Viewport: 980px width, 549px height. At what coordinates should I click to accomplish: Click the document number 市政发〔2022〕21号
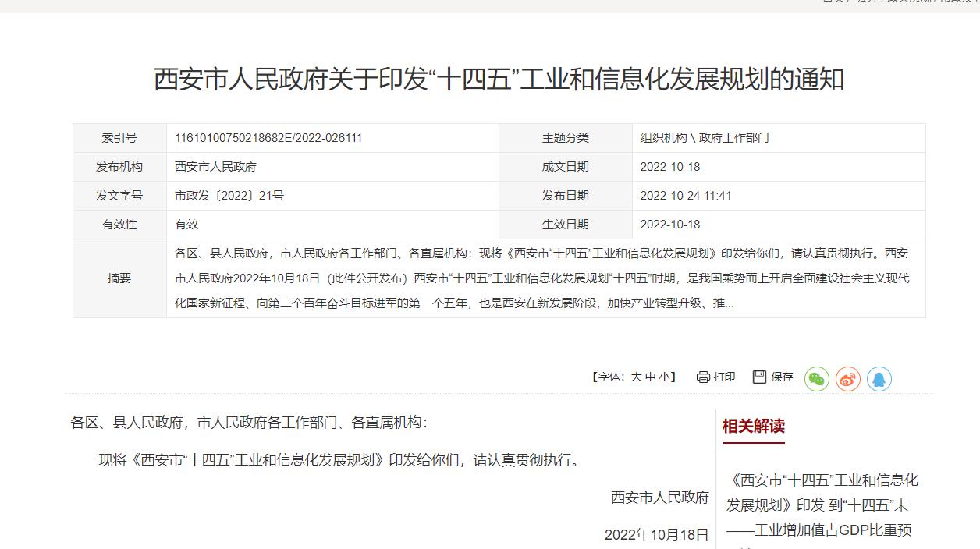click(x=229, y=196)
